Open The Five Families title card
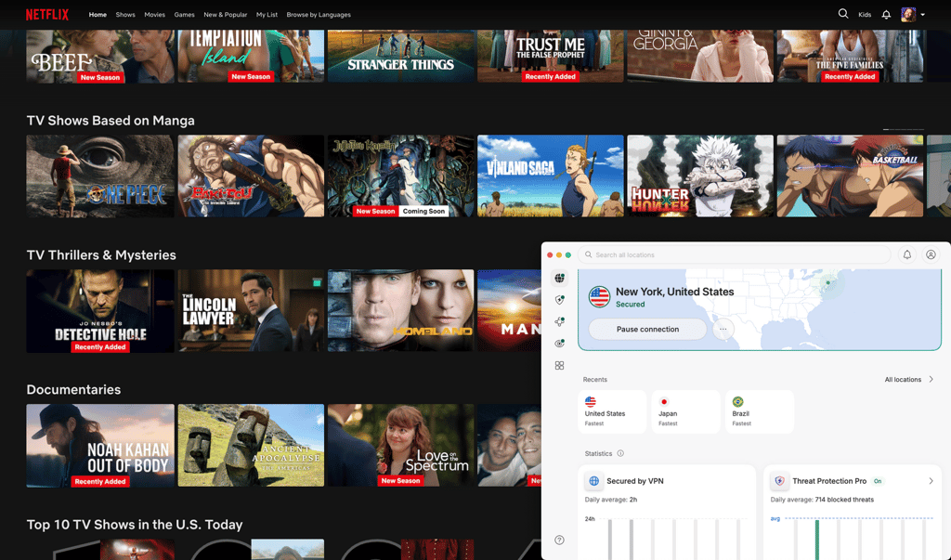This screenshot has height=560, width=951. tap(850, 56)
